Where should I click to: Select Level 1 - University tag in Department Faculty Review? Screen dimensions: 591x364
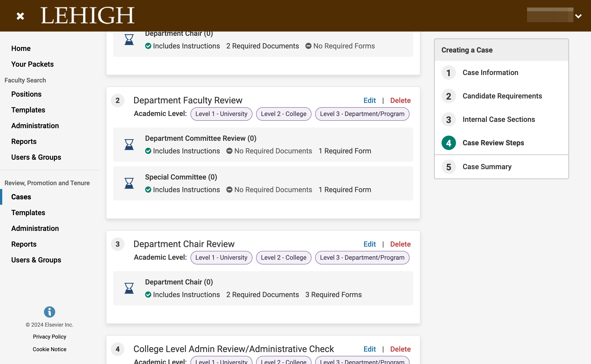[221, 114]
